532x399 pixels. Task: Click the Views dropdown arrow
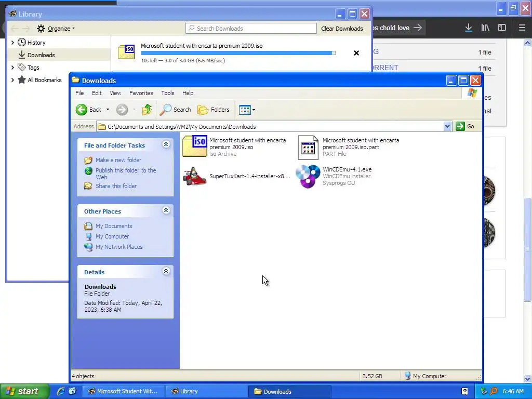point(254,110)
